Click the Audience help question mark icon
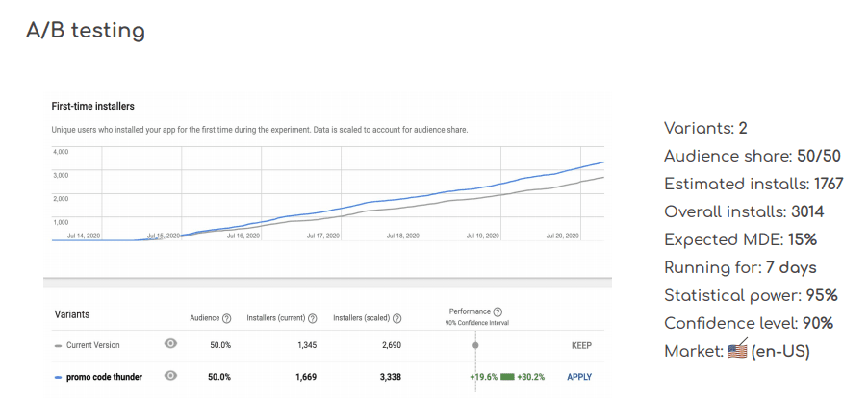 pos(226,318)
